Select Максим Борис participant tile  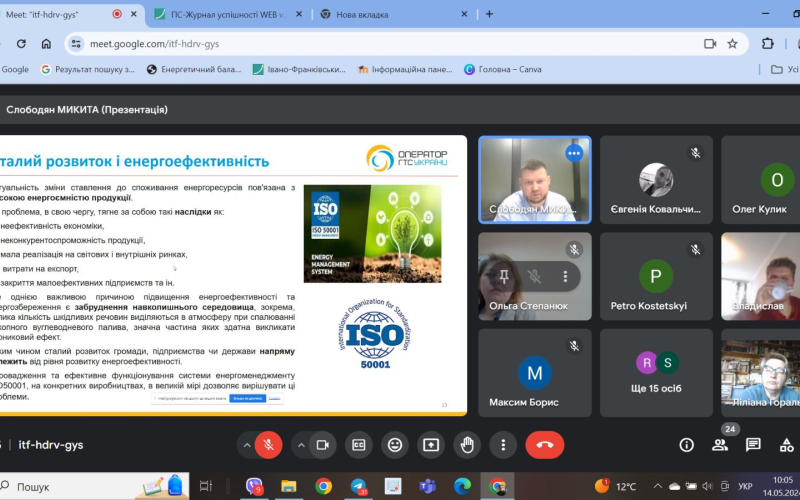[535, 372]
